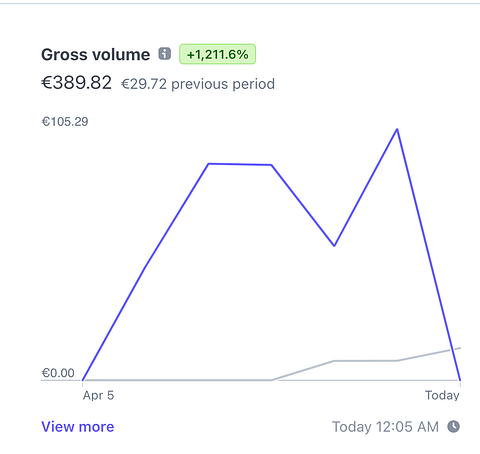Screen dimensions: 480x454
Task: Click the €0.00 y-axis label
Action: (58, 373)
